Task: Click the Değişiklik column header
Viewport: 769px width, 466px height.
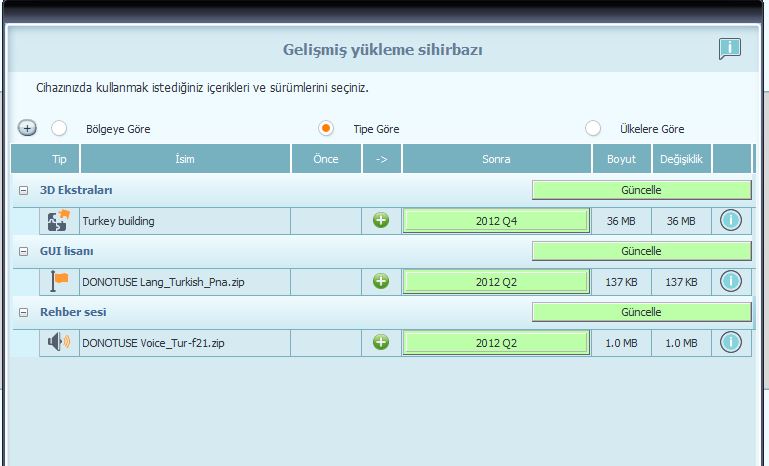Action: coord(682,158)
